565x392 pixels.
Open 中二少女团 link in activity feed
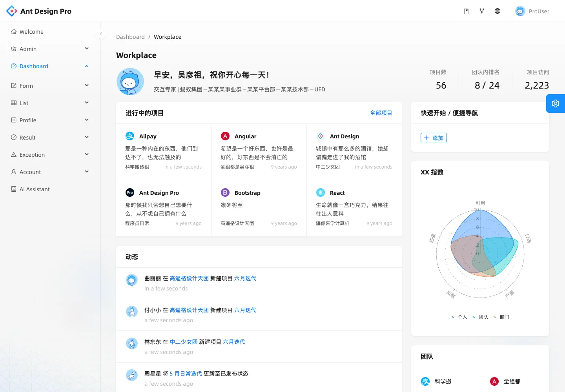(x=183, y=342)
